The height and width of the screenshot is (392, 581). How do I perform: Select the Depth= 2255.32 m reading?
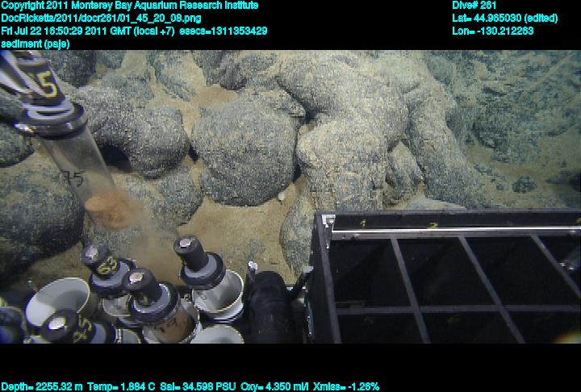click(x=39, y=386)
